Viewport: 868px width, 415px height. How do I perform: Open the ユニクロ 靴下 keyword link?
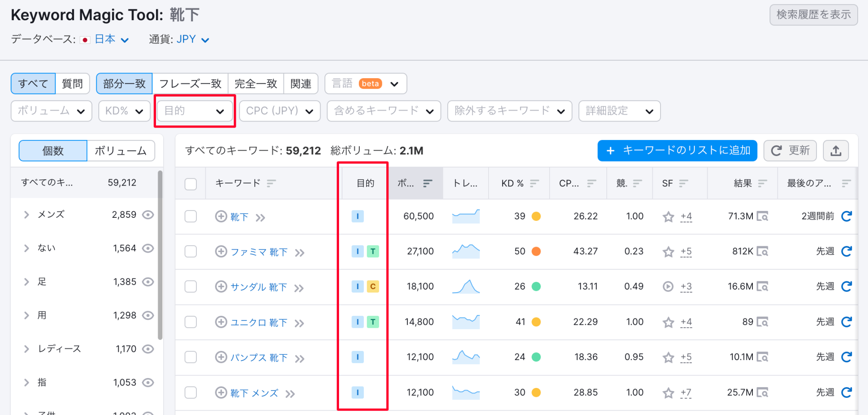pyautogui.click(x=259, y=323)
